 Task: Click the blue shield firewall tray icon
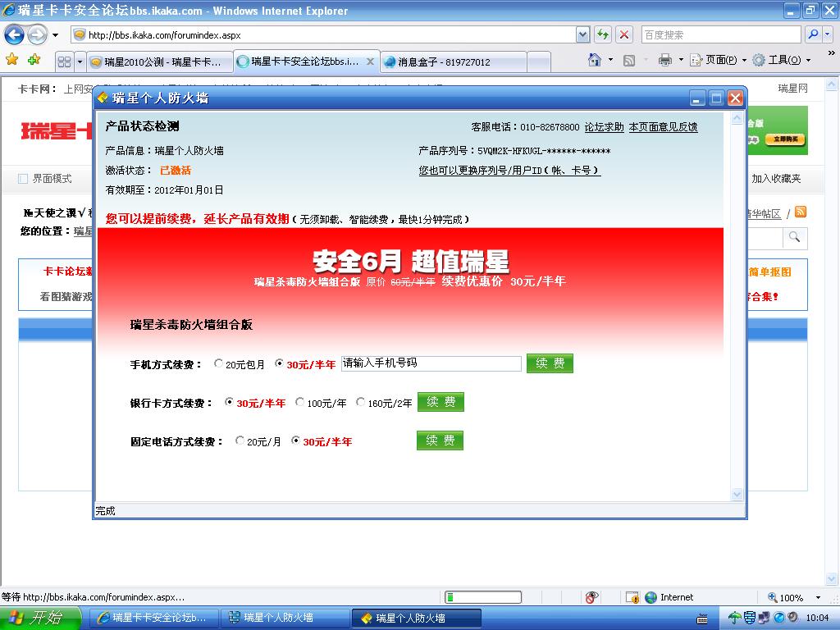pyautogui.click(x=750, y=619)
